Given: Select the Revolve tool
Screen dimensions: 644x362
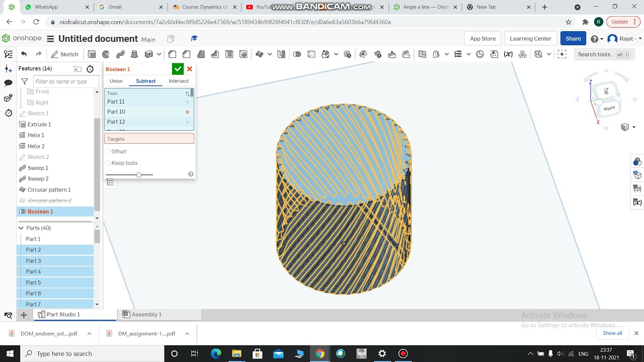Looking at the screenshot, I should [106, 54].
